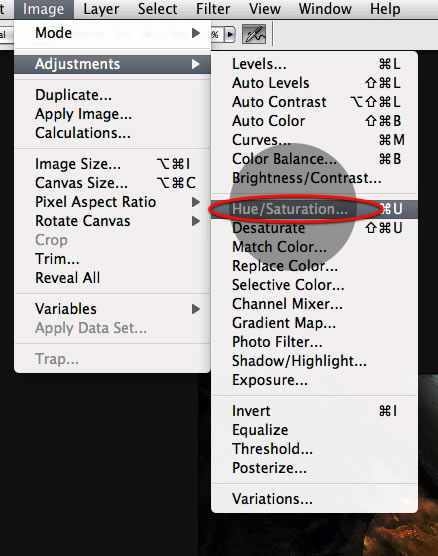Image resolution: width=438 pixels, height=556 pixels.
Task: Open Gradient Map... adjustment
Action: coord(314,323)
